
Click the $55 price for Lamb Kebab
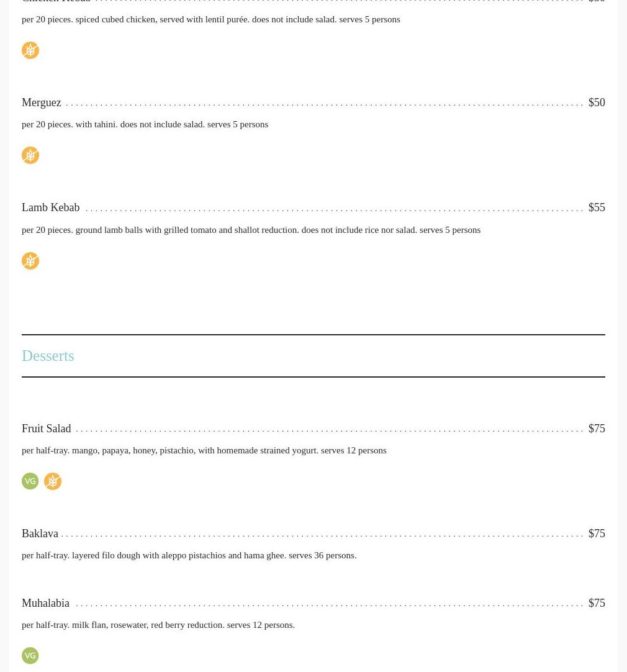[x=597, y=207]
